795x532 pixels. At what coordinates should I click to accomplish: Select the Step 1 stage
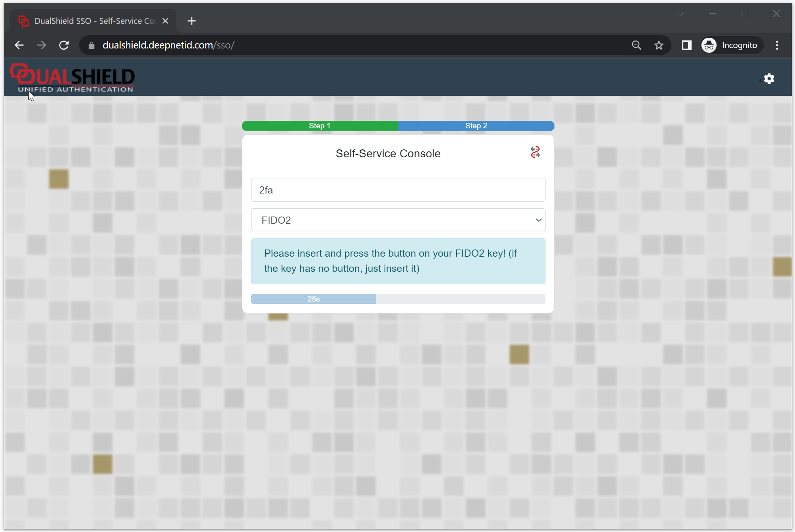(x=319, y=126)
